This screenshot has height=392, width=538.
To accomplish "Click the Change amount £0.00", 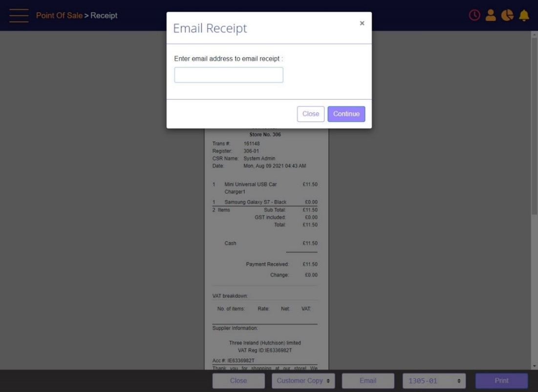I will (x=311, y=275).
